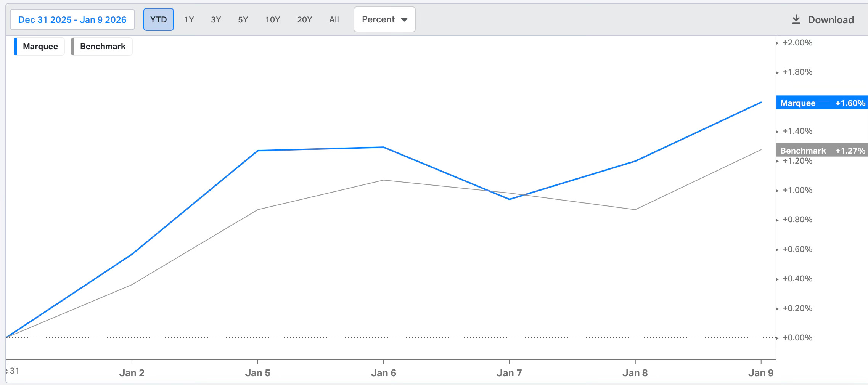The height and width of the screenshot is (385, 868).
Task: Click the +0.20% axis label
Action: 797,308
